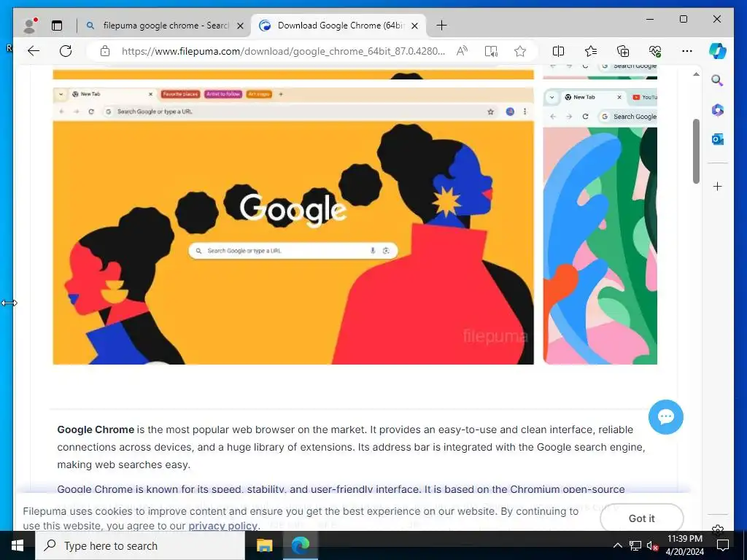Open Outlook in the sidebar

(718, 139)
